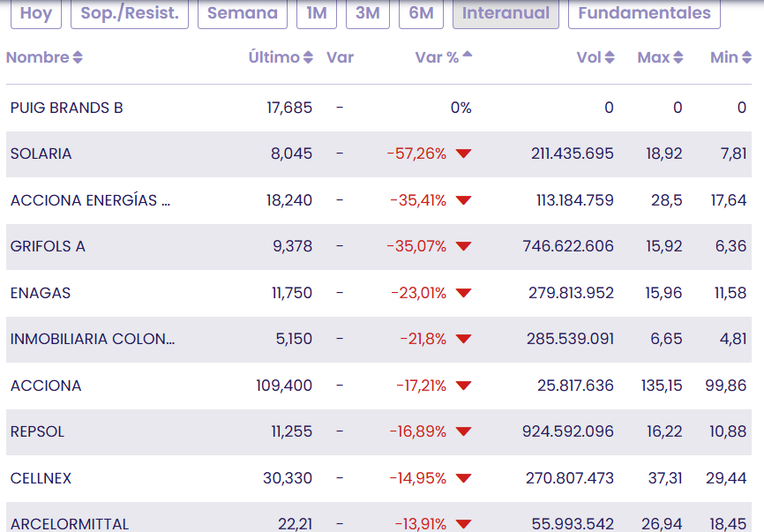Select the Interanual tab
Image resolution: width=764 pixels, height=532 pixels.
[x=506, y=13]
